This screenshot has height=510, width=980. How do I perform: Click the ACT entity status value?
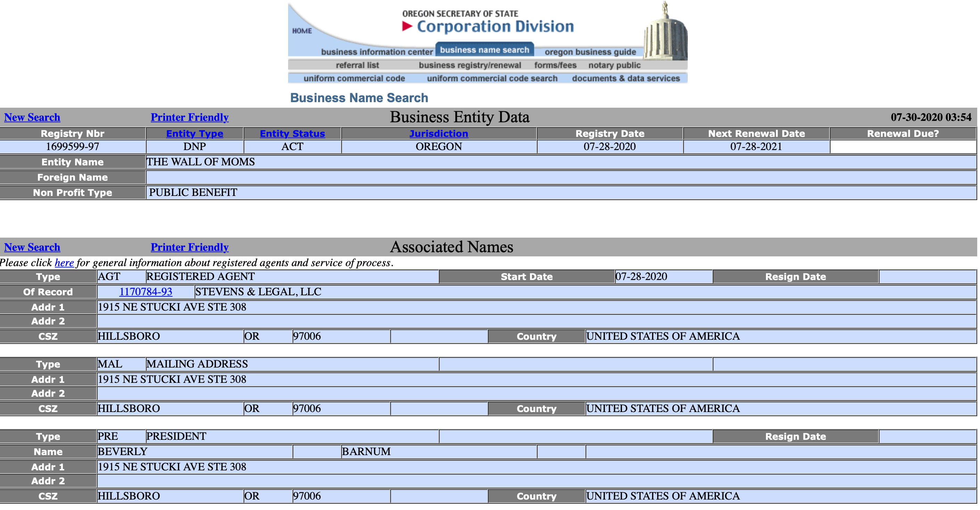tap(292, 146)
